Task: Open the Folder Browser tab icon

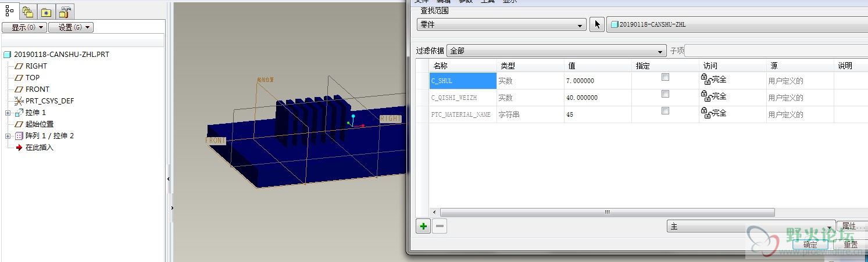Action: click(27, 12)
